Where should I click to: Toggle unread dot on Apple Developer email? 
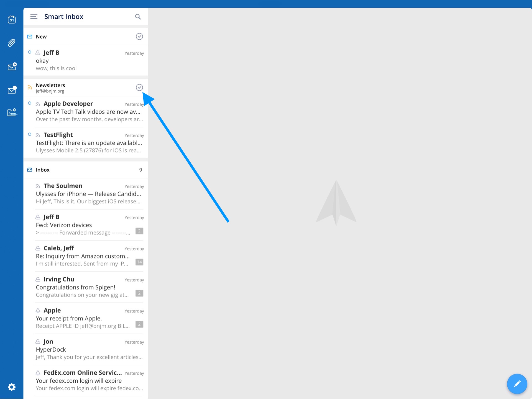click(30, 103)
